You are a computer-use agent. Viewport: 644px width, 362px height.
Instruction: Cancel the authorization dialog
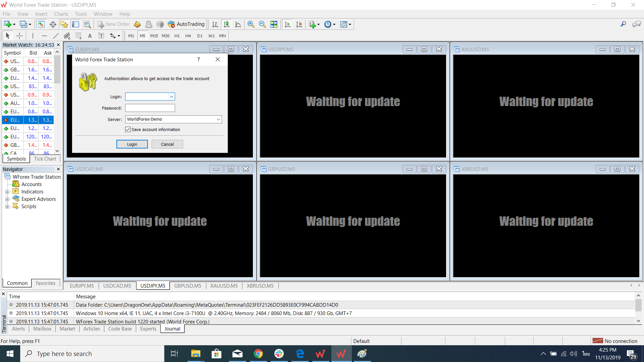(x=167, y=144)
